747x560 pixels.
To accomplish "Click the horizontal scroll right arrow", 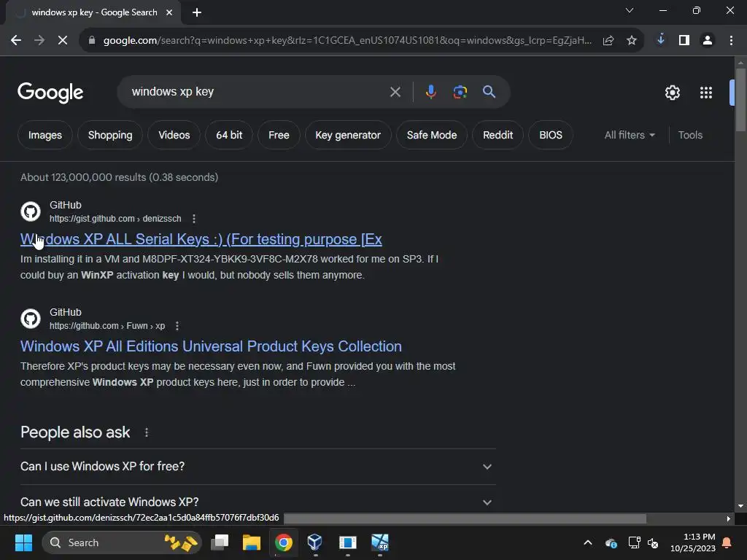I will (729, 518).
